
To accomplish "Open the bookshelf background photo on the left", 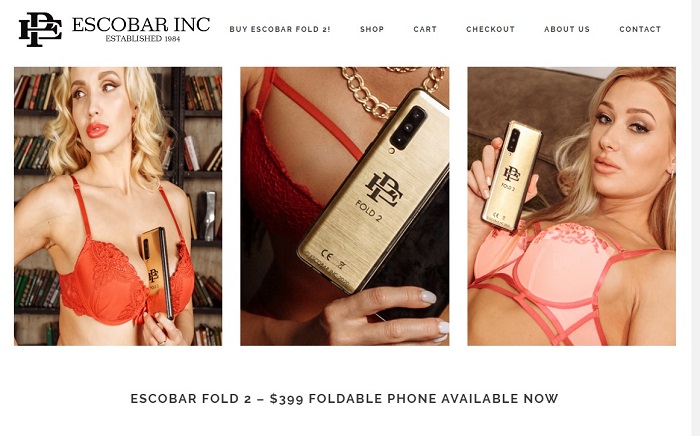I will pos(118,206).
